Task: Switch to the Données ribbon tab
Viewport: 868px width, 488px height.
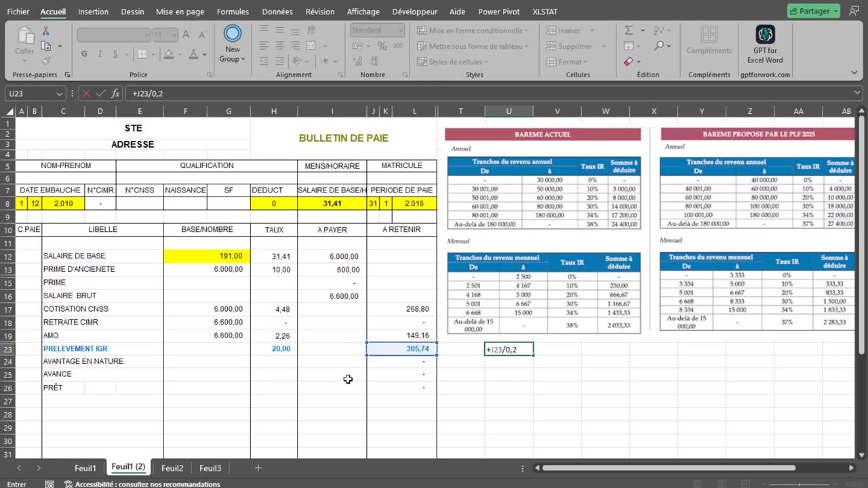Action: point(277,12)
